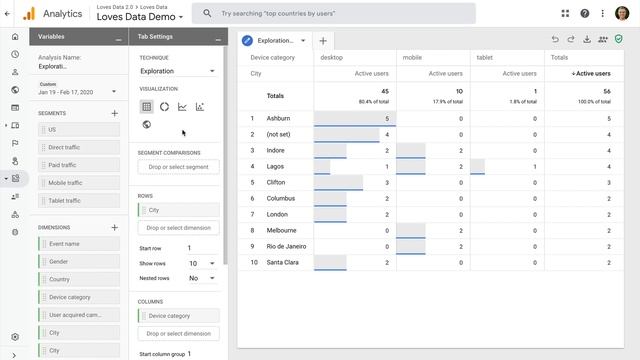Click Drop or select segment box
The height and width of the screenshot is (360, 640).
178,167
